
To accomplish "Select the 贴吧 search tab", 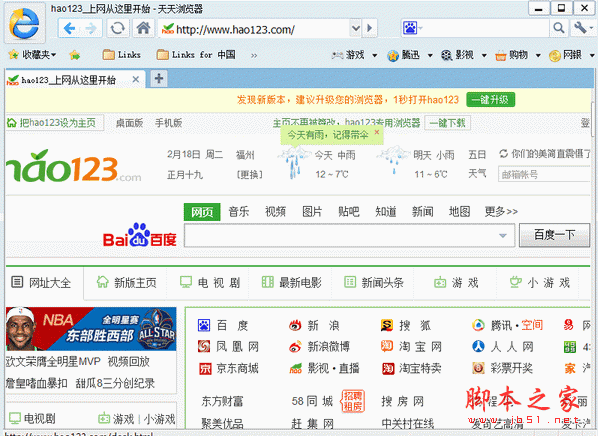I will pos(349,211).
